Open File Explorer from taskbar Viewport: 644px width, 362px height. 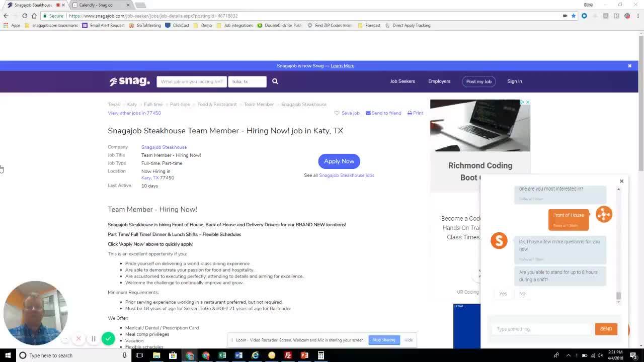point(156,355)
